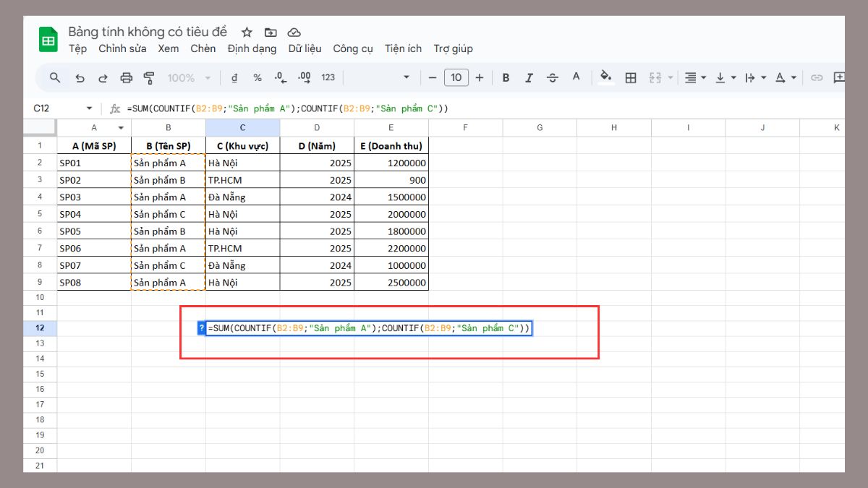Click the Insert link icon

tap(817, 78)
